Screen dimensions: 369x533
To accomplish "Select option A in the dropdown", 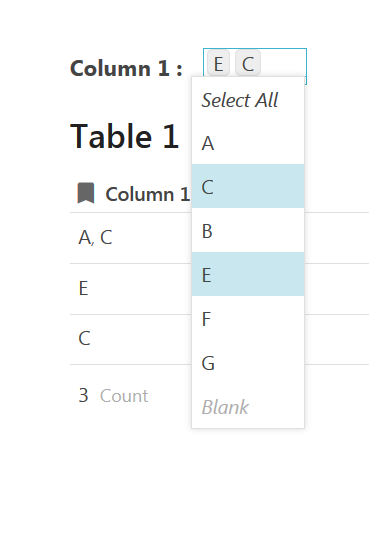I will (248, 143).
